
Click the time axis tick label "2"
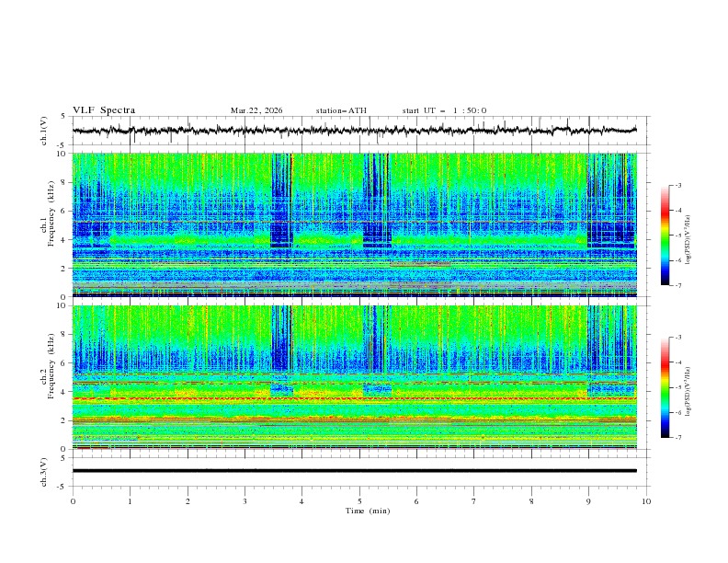pos(188,501)
